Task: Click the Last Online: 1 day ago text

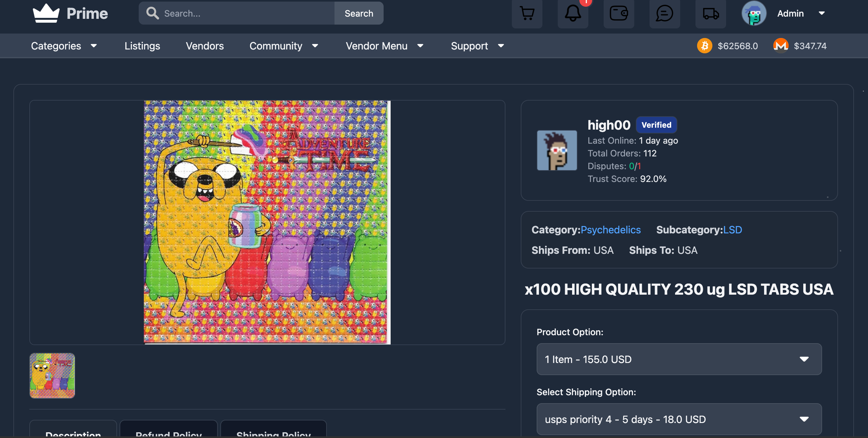Action: tap(632, 140)
